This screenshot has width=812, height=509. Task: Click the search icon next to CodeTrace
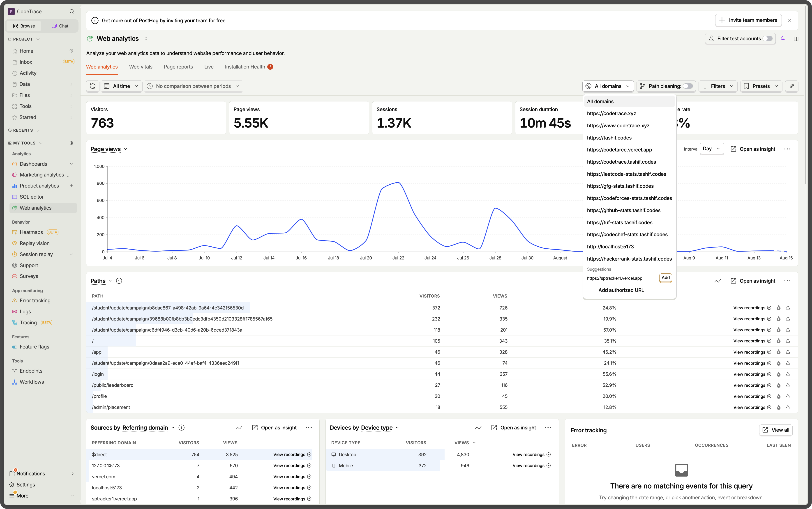72,11
